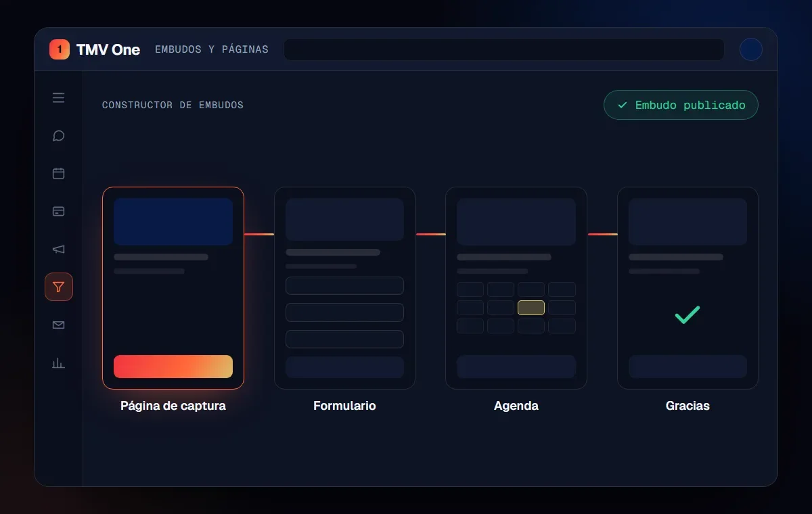Click the search bar in the top header
The height and width of the screenshot is (514, 812).
tap(504, 49)
